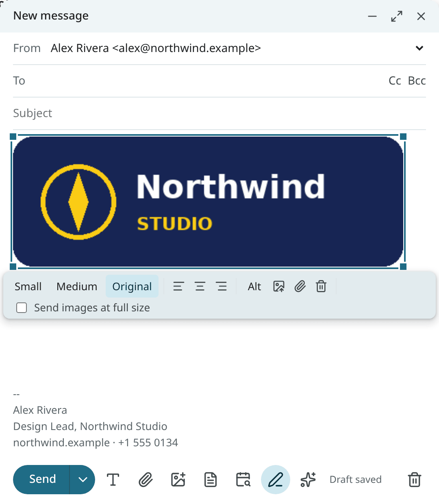Image resolution: width=439 pixels, height=504 pixels.
Task: Set image size to Small
Action: click(28, 287)
